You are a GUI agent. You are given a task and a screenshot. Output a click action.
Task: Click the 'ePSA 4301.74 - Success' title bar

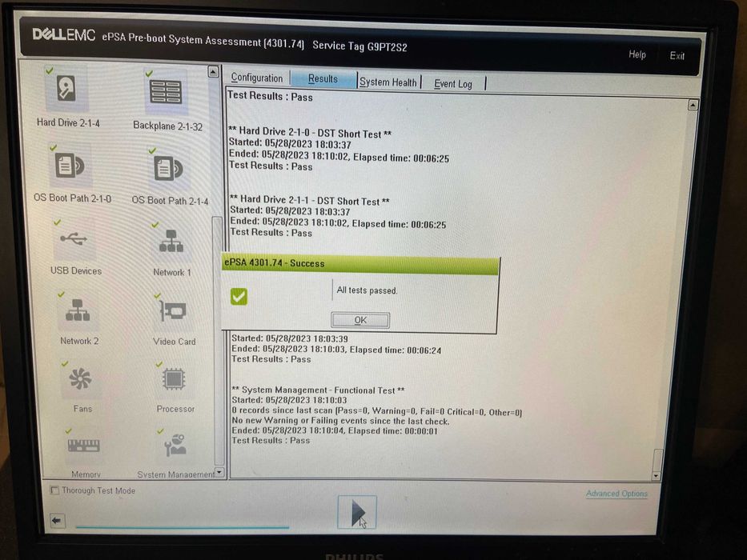click(360, 264)
